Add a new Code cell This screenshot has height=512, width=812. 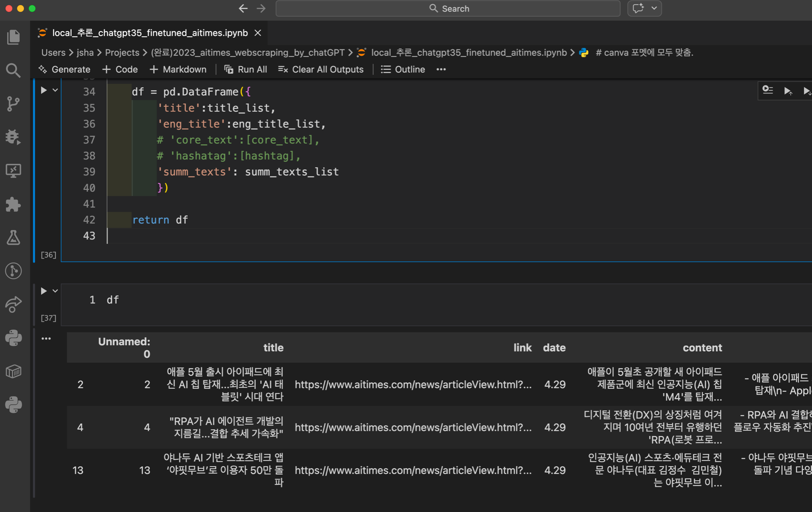(x=120, y=69)
